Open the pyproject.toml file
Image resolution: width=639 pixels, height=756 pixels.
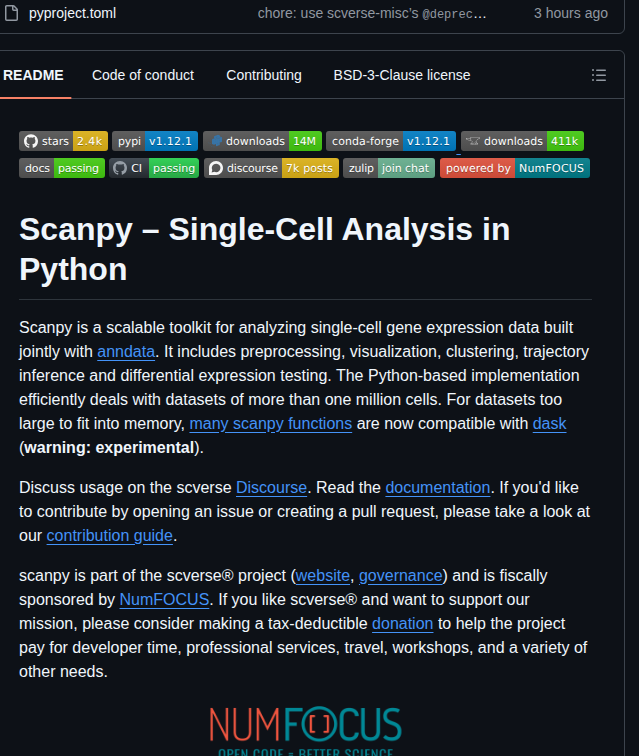[72, 13]
